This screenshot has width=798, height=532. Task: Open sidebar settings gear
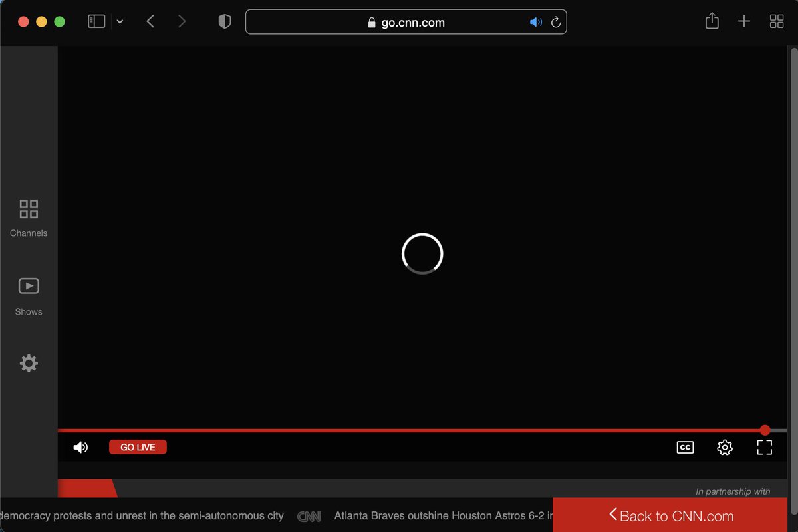(x=29, y=363)
